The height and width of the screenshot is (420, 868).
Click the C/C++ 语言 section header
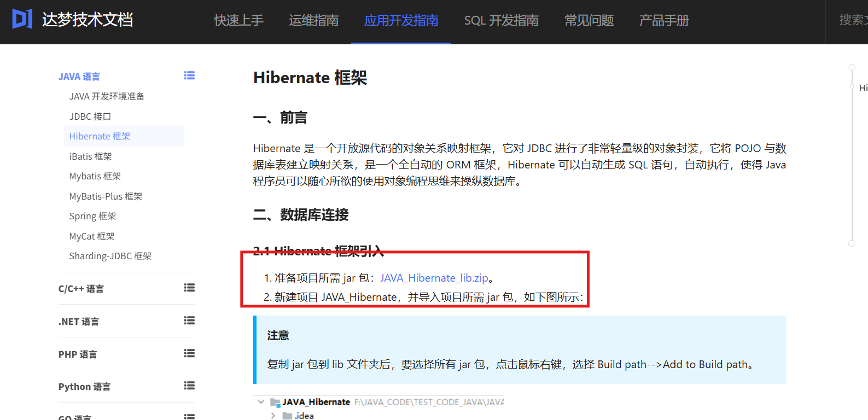click(x=81, y=289)
